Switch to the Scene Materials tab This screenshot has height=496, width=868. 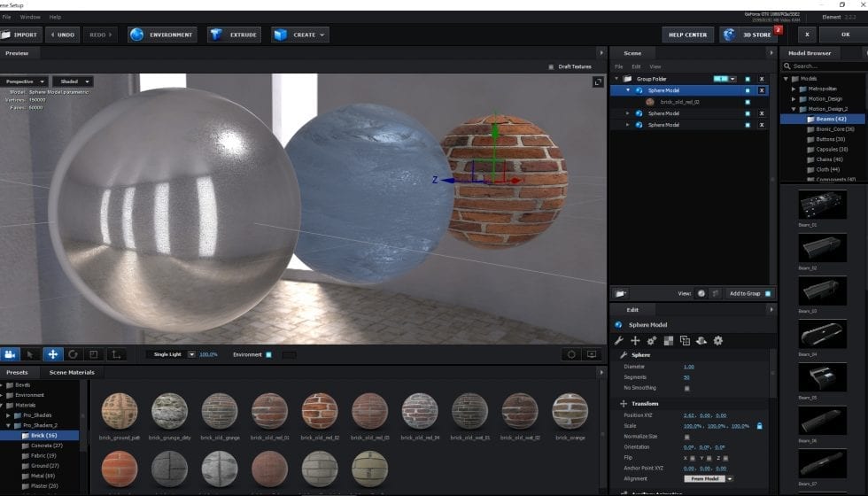click(71, 372)
